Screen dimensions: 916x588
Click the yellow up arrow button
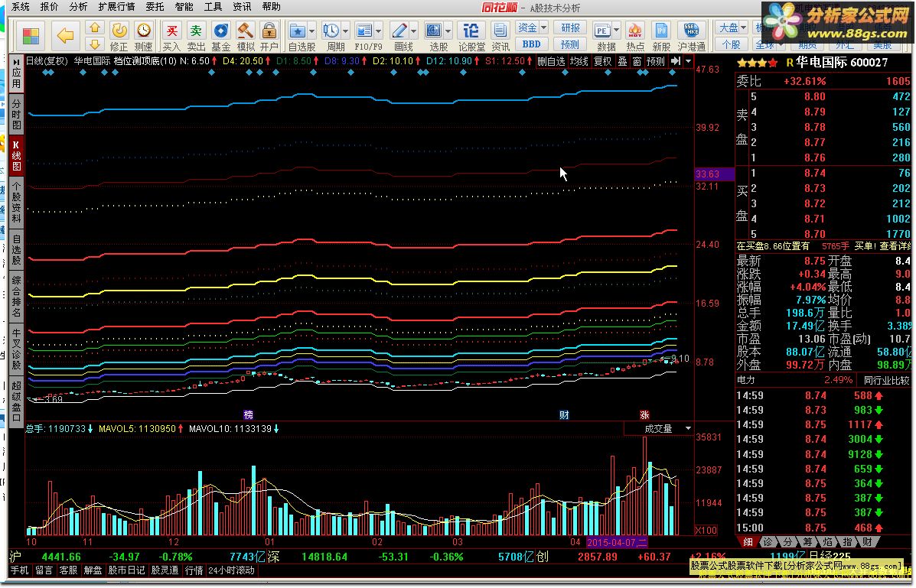click(x=95, y=28)
